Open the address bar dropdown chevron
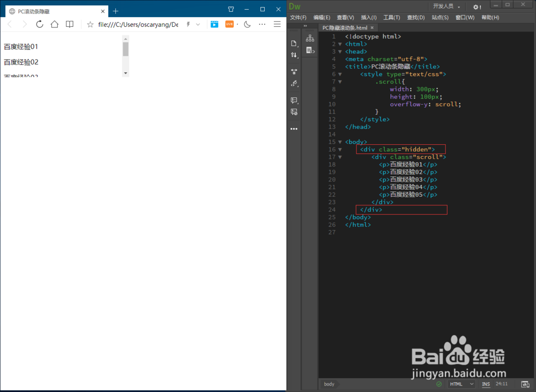Image resolution: width=536 pixels, height=392 pixels. [198, 24]
